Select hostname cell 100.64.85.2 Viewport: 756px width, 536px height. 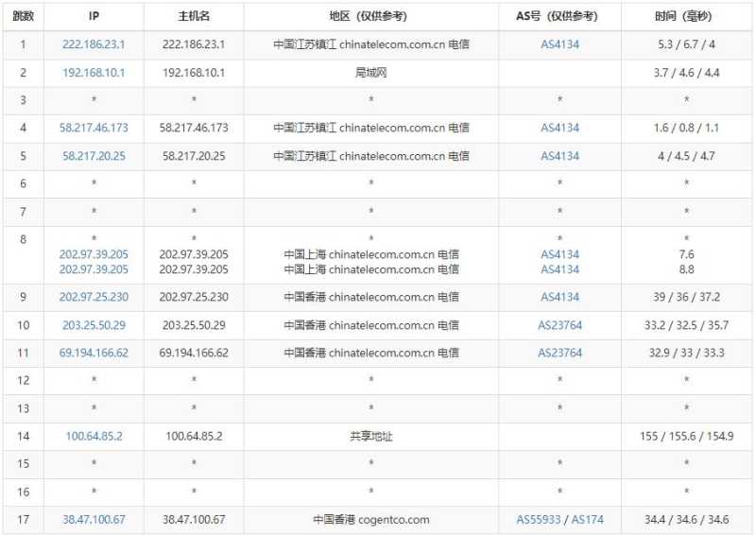(194, 436)
